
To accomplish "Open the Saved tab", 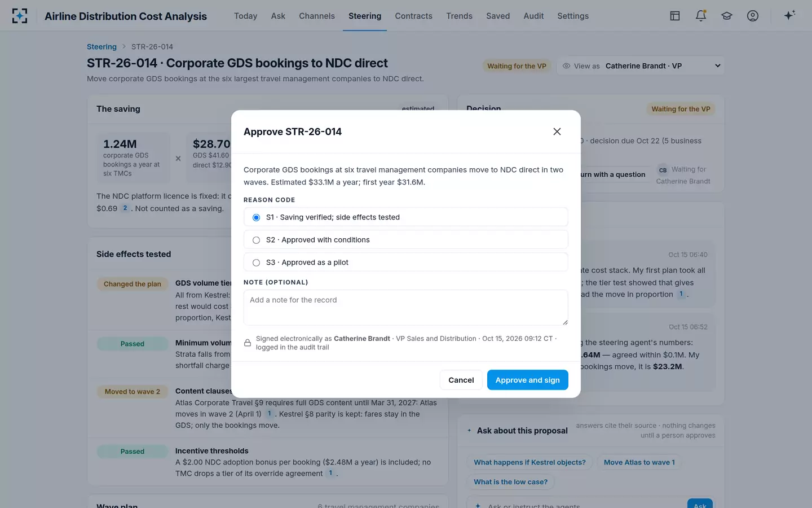I will (498, 16).
